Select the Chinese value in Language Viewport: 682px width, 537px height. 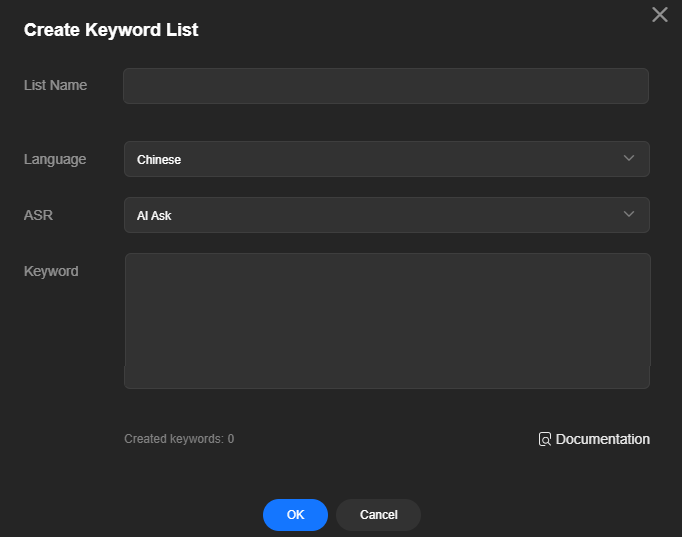click(x=159, y=160)
